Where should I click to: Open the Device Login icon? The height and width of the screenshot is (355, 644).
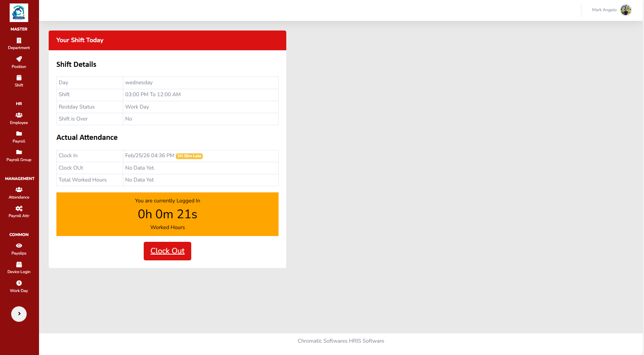19,265
